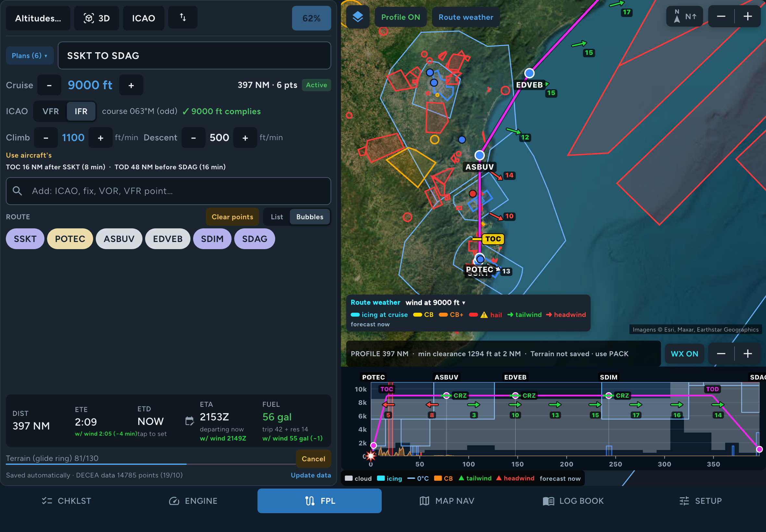Increase cruise altitude with plus

[131, 85]
